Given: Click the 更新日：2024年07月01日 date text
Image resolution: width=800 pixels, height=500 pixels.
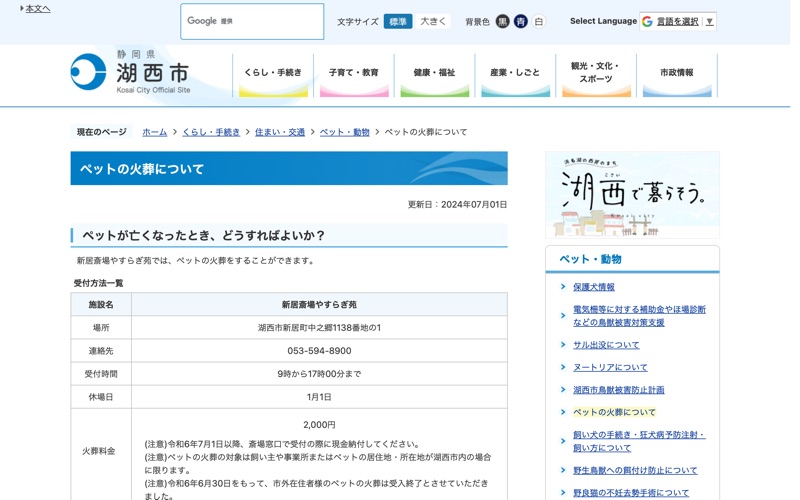Looking at the screenshot, I should coord(457,205).
